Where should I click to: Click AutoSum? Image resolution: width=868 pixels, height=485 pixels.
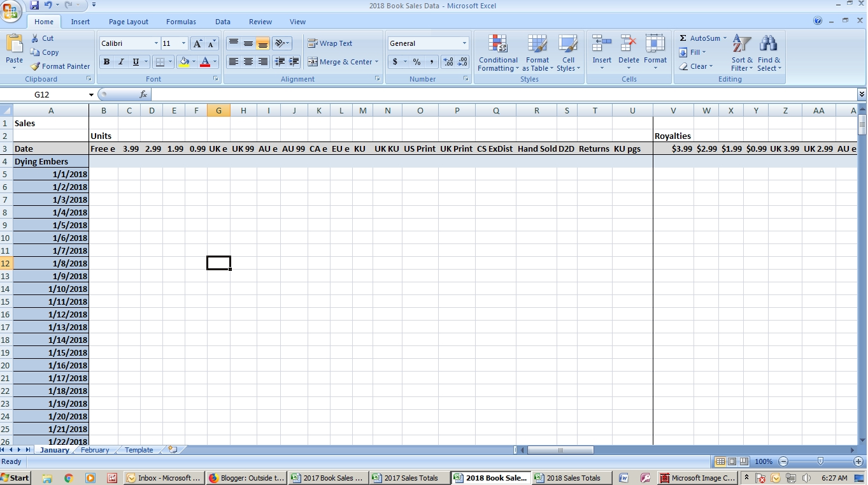(700, 38)
